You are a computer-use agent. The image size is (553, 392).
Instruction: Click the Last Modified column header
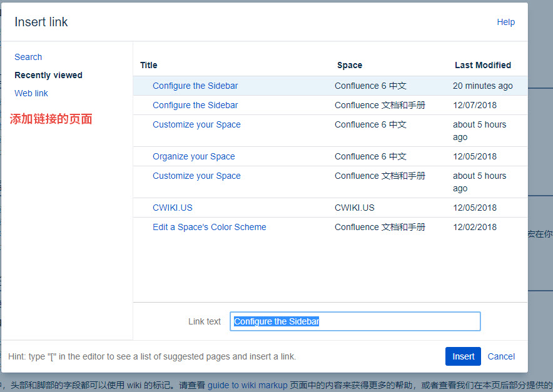[x=483, y=65]
